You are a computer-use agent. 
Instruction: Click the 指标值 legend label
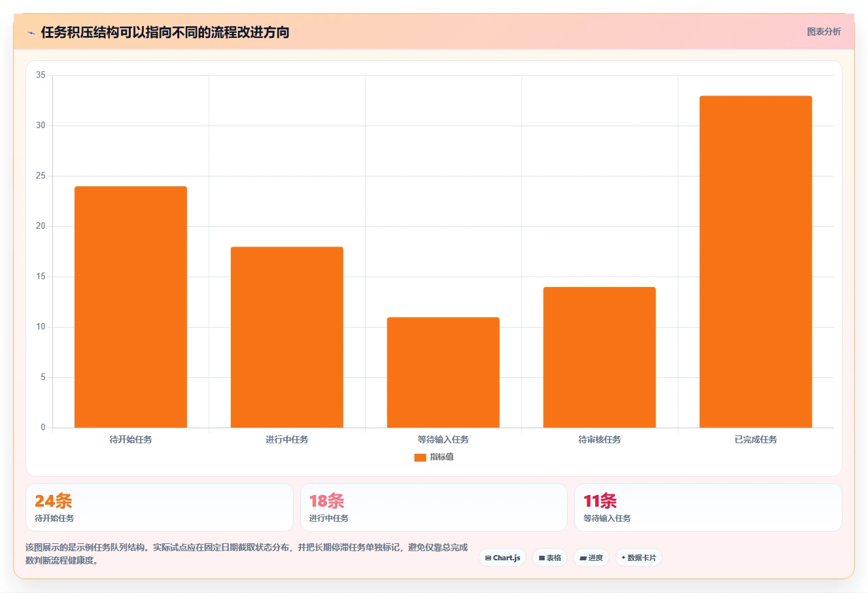[442, 457]
